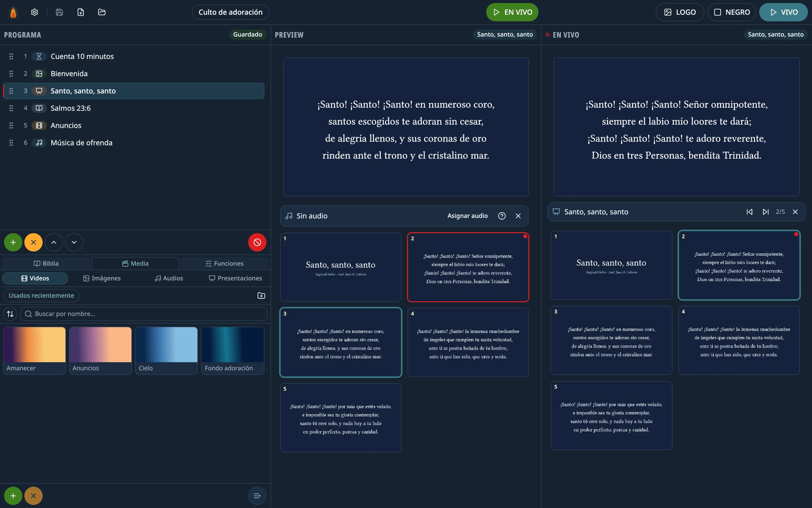Switch to the Media tab

(135, 264)
